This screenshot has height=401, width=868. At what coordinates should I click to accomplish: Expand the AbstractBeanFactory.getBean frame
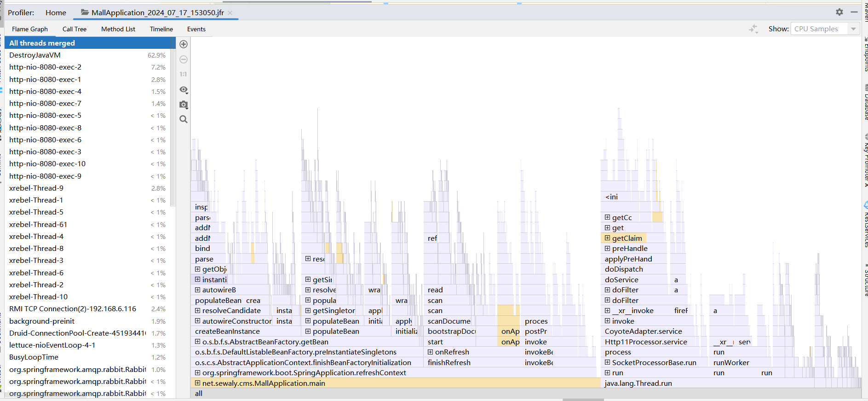pyautogui.click(x=198, y=342)
